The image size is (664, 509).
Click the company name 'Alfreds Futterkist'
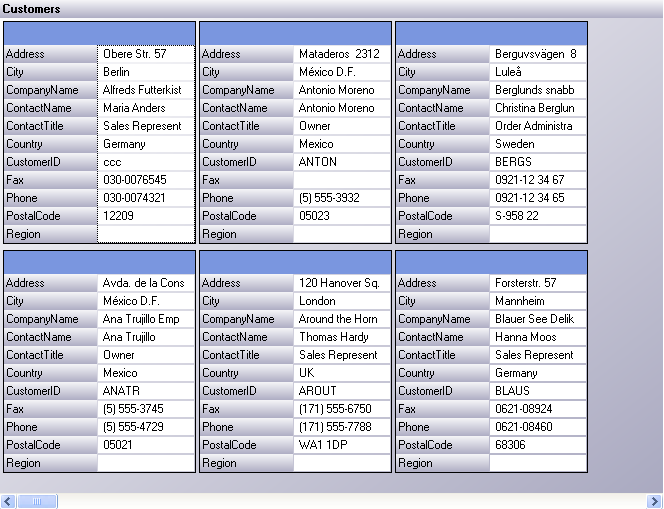(x=146, y=90)
